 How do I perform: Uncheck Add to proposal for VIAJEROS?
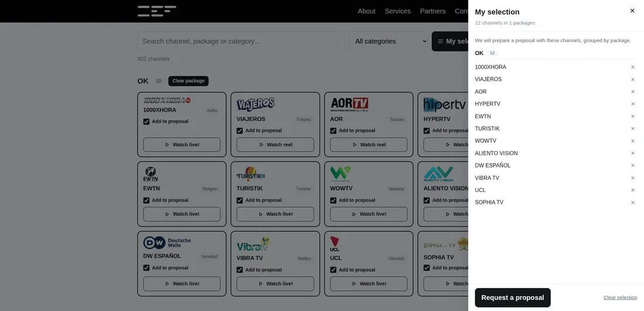[x=240, y=131]
